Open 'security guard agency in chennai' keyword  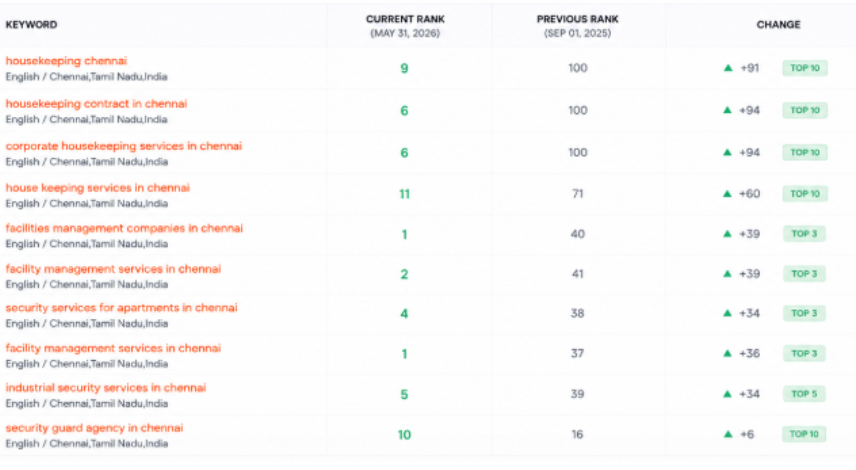(x=94, y=428)
